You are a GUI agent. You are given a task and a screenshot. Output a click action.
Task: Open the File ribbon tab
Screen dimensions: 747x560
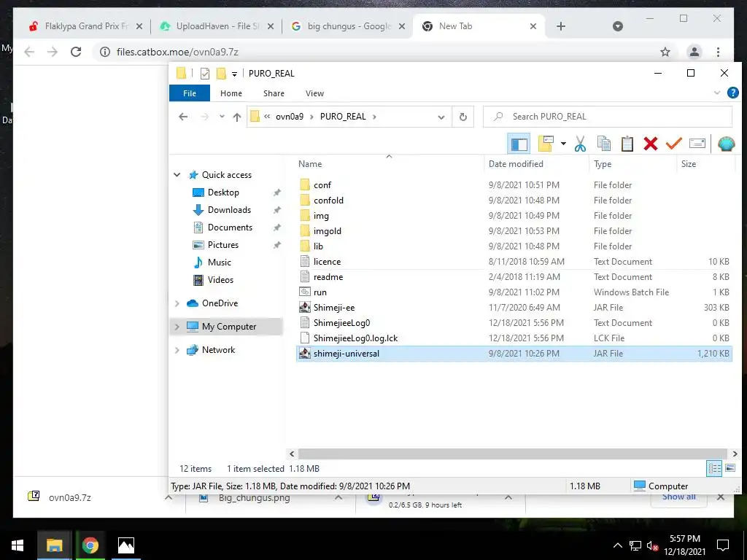[190, 93]
